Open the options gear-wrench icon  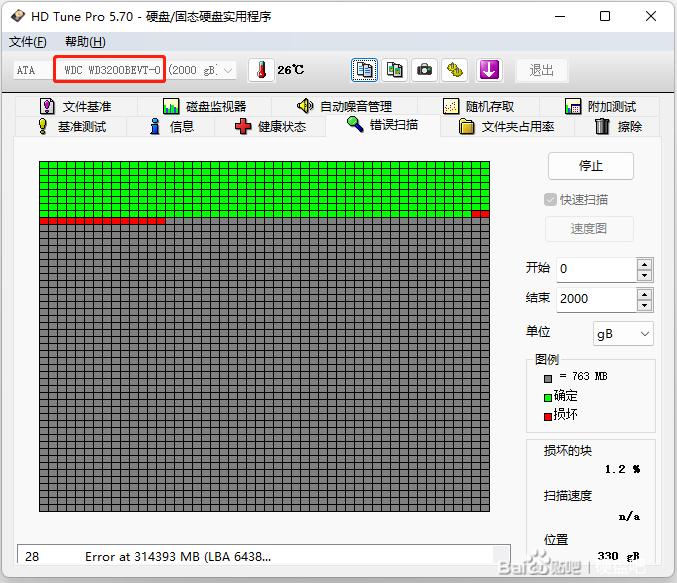(x=455, y=70)
